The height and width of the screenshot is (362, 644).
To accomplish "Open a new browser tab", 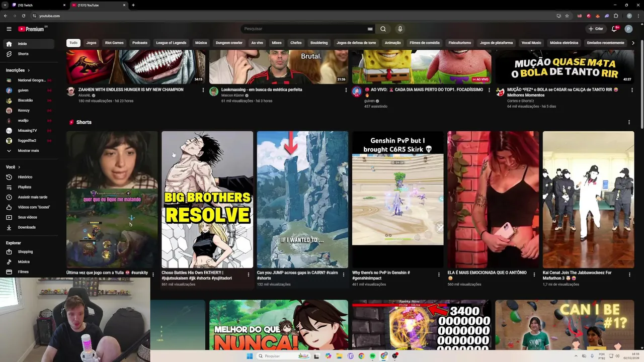I will tap(133, 5).
